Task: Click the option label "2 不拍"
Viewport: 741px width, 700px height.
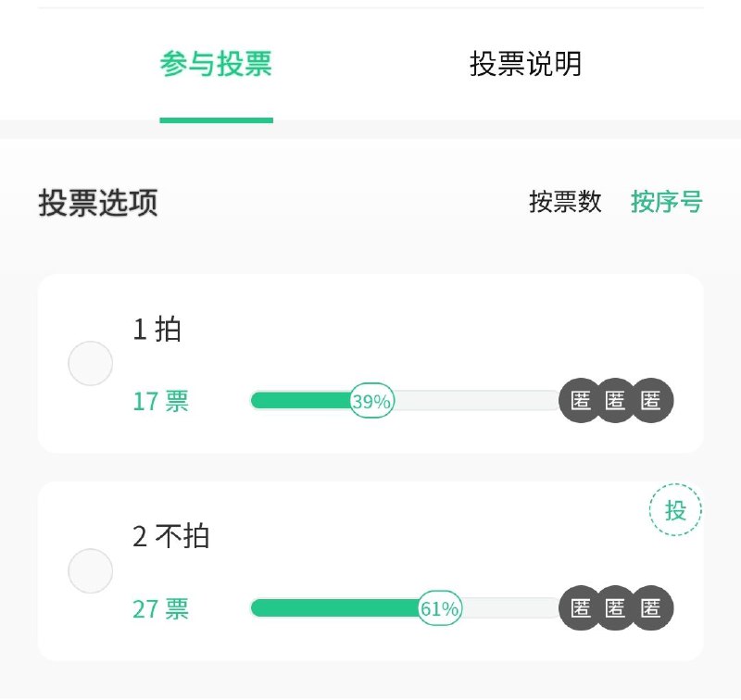Action: [x=169, y=538]
